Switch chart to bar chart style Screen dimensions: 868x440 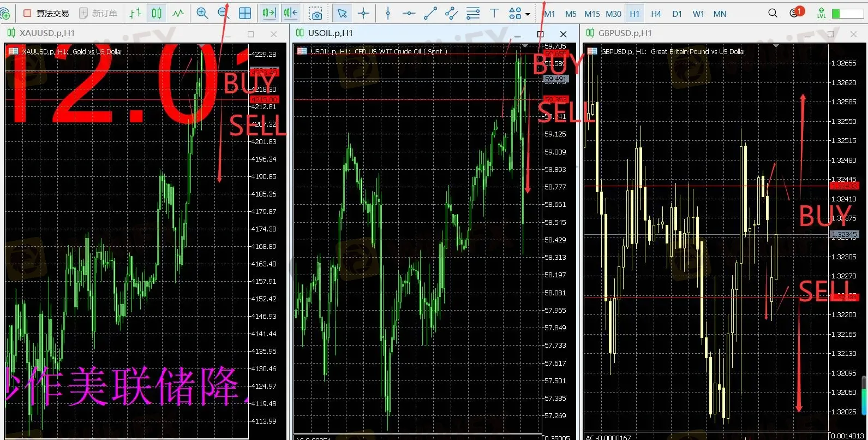click(135, 13)
